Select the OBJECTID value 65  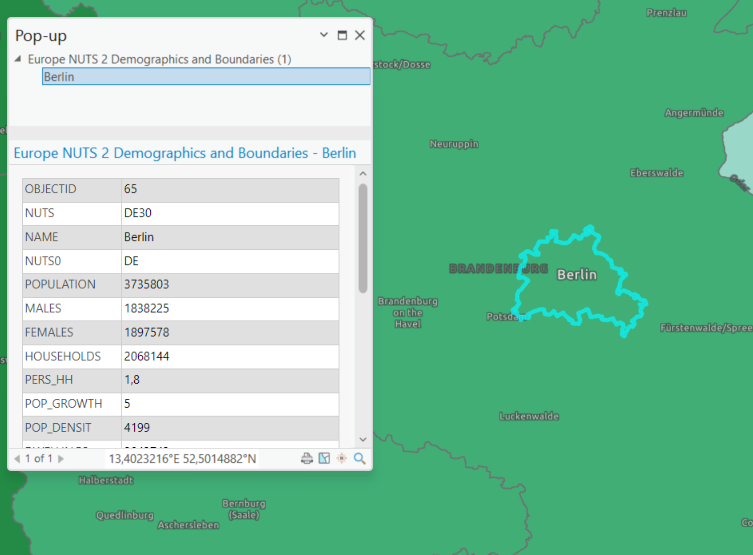tap(131, 189)
